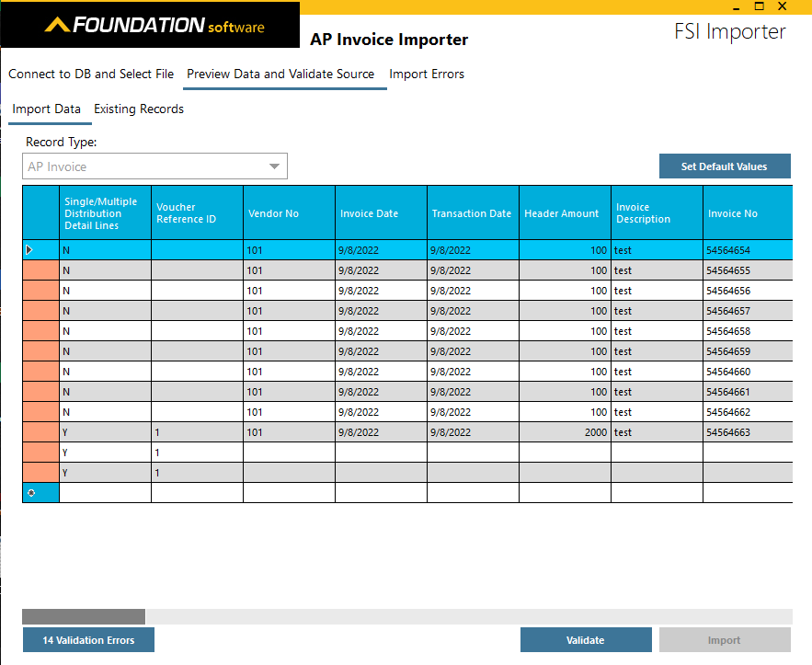Screen dimensions: 812x665
Task: Click the Set Default Values button
Action: 725,166
